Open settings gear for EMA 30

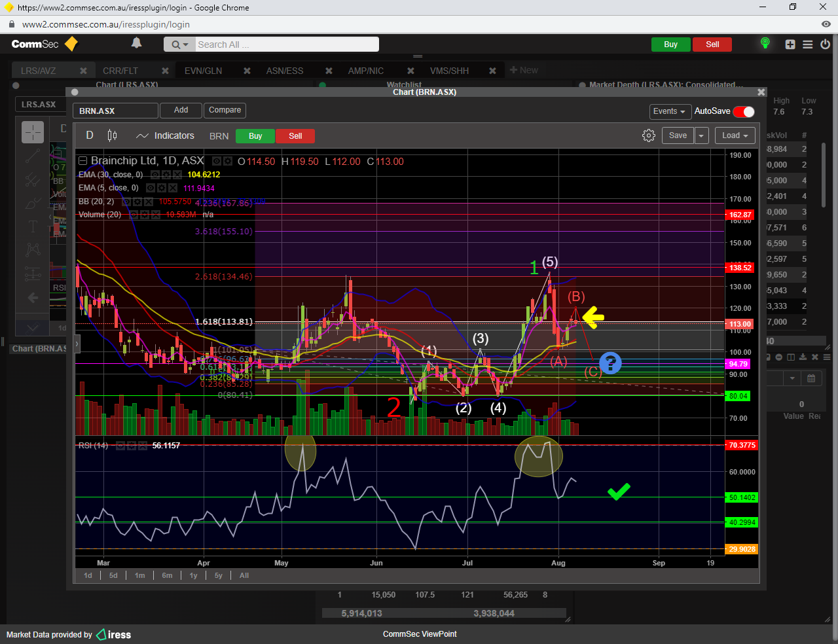(x=166, y=175)
